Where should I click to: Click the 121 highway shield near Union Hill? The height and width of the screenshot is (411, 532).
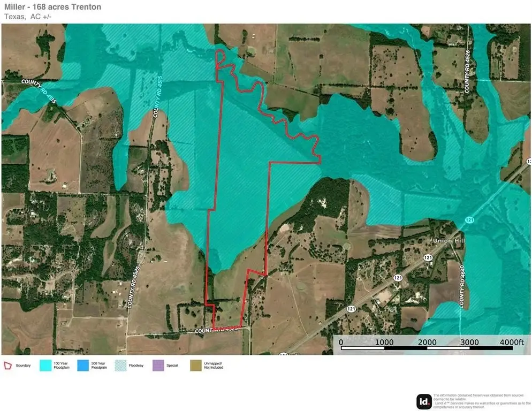coord(428,258)
